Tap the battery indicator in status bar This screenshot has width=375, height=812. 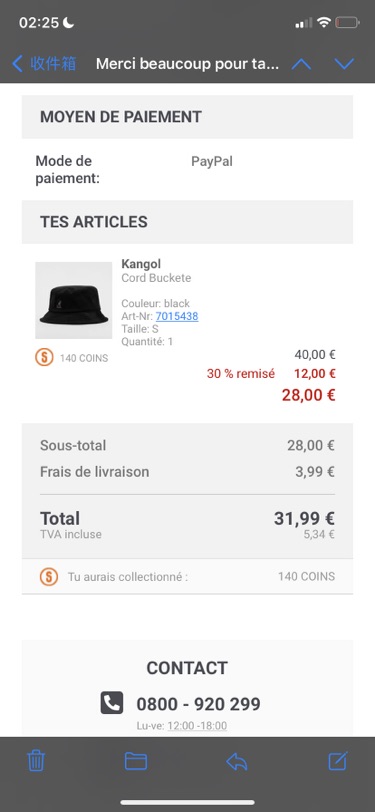pos(347,22)
